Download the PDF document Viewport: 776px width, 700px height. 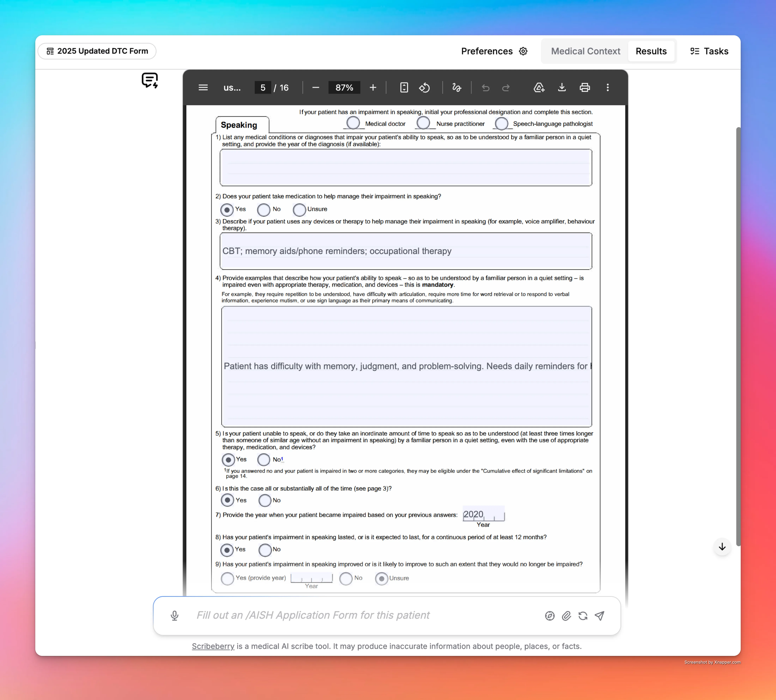(562, 88)
